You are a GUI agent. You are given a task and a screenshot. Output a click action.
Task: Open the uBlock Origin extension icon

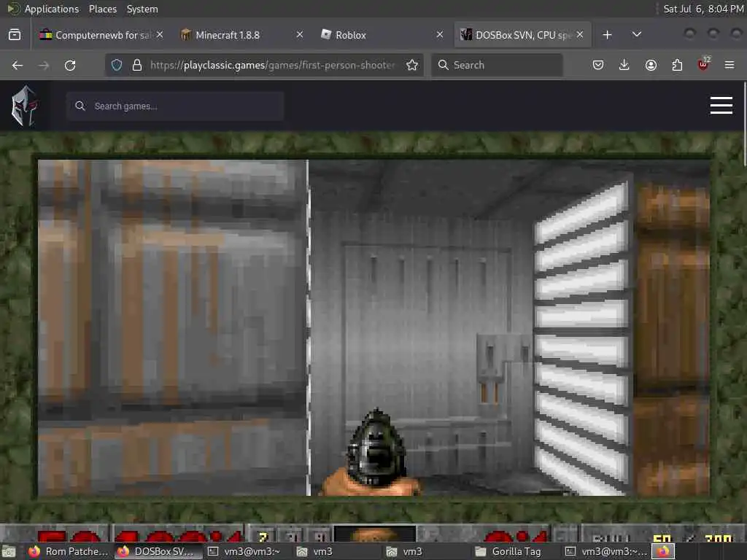tap(703, 64)
